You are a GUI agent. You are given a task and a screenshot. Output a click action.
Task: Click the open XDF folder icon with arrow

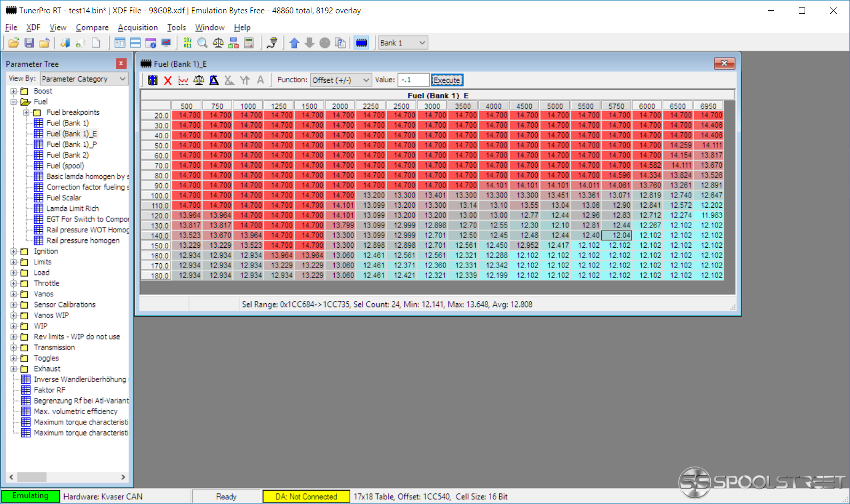(x=44, y=43)
